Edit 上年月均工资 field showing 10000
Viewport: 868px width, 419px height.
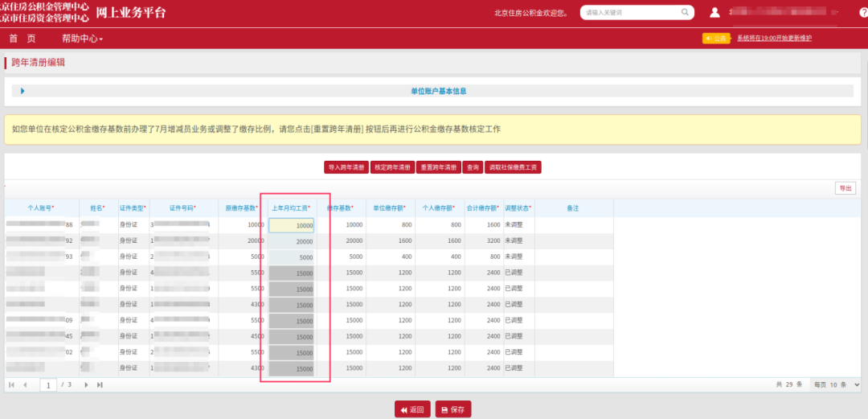click(291, 225)
